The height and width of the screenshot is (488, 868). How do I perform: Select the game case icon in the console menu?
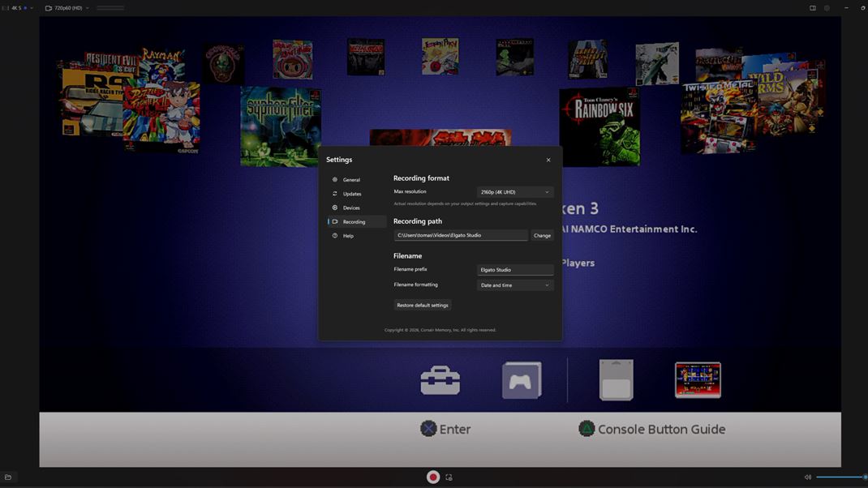point(520,379)
